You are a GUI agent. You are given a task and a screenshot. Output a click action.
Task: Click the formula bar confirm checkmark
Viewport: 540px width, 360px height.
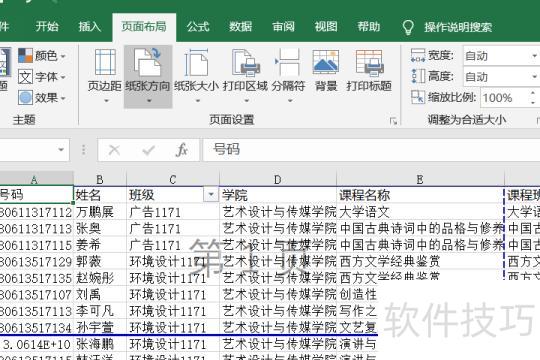pos(148,150)
